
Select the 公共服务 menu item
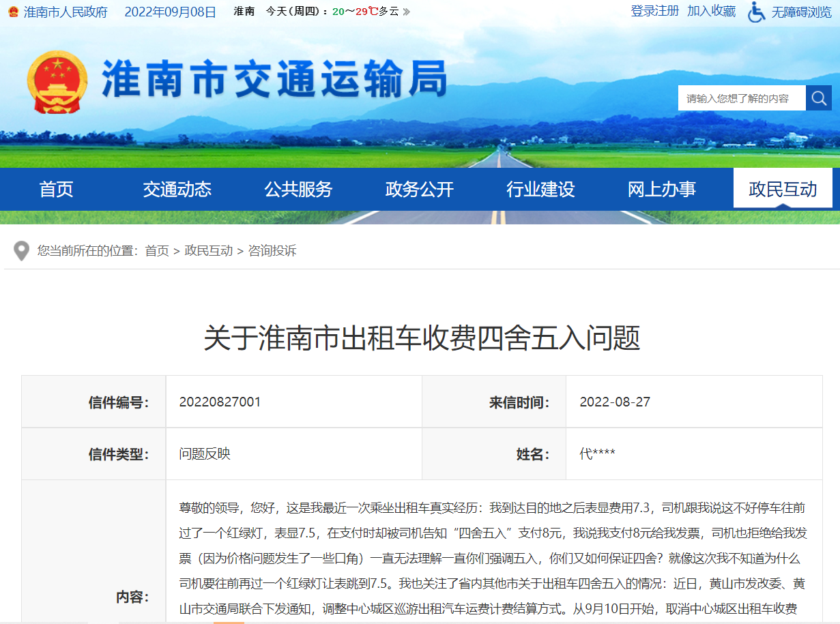[x=298, y=190]
